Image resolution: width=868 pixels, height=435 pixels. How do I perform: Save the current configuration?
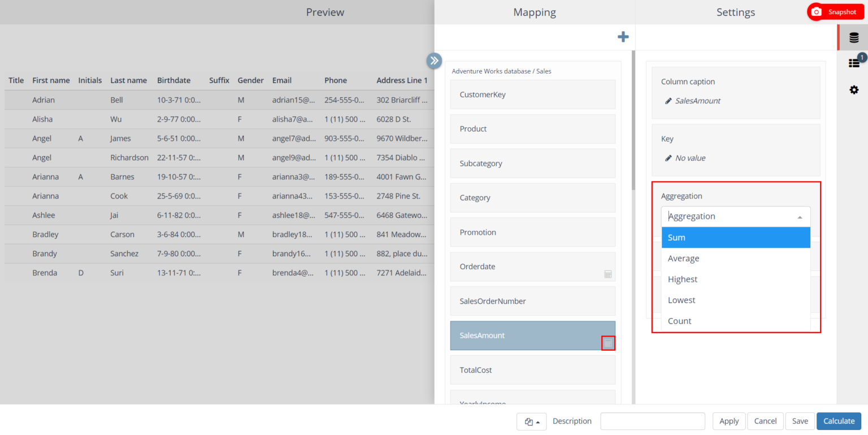click(800, 421)
